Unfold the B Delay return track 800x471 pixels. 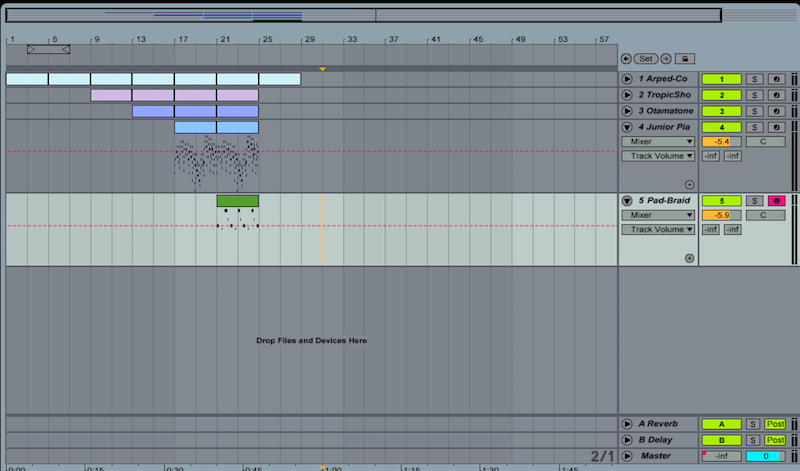pos(627,440)
